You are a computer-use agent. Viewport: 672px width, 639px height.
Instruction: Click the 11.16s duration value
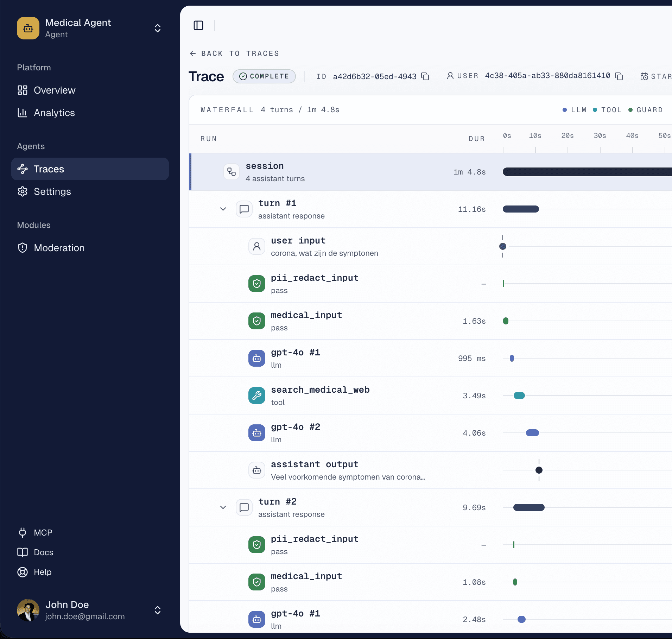pos(472,209)
